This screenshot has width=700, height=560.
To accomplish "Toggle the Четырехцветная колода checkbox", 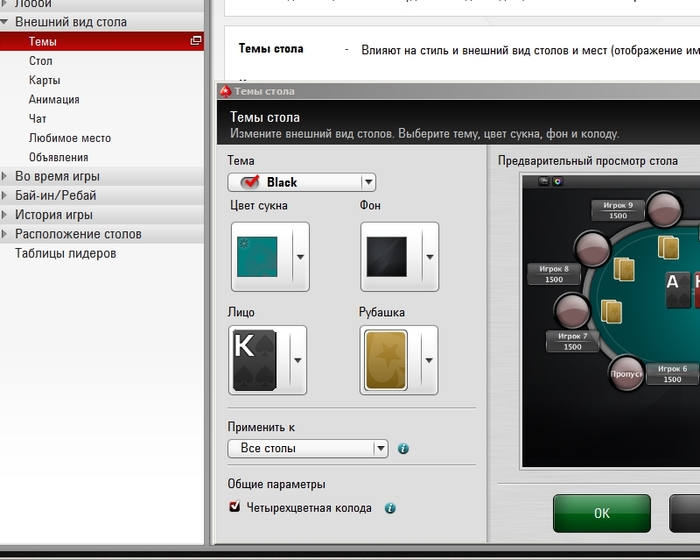I will point(234,506).
